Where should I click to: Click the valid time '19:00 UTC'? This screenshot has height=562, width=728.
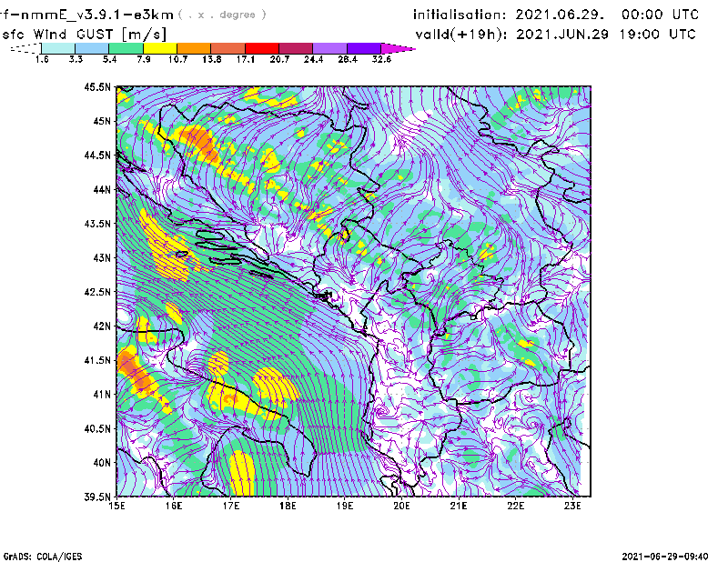click(657, 35)
